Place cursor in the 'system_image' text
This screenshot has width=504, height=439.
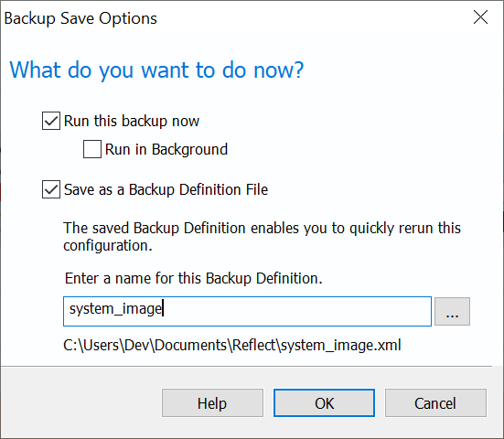point(116,309)
